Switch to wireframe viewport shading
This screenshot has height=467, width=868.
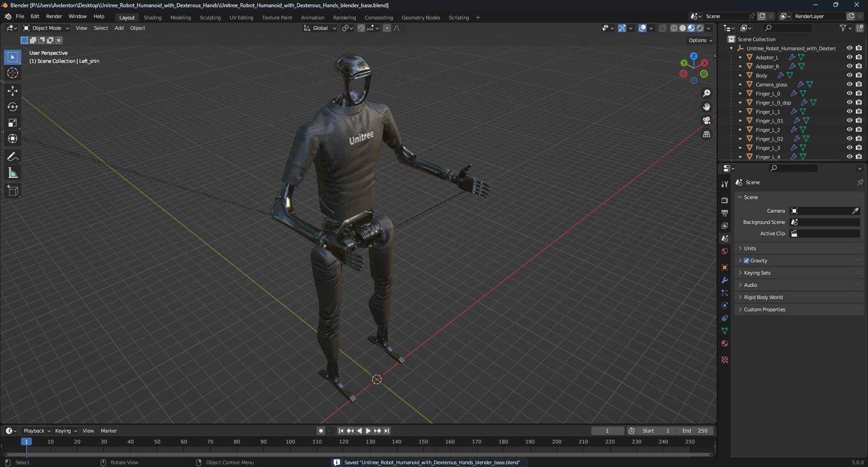[x=674, y=28]
